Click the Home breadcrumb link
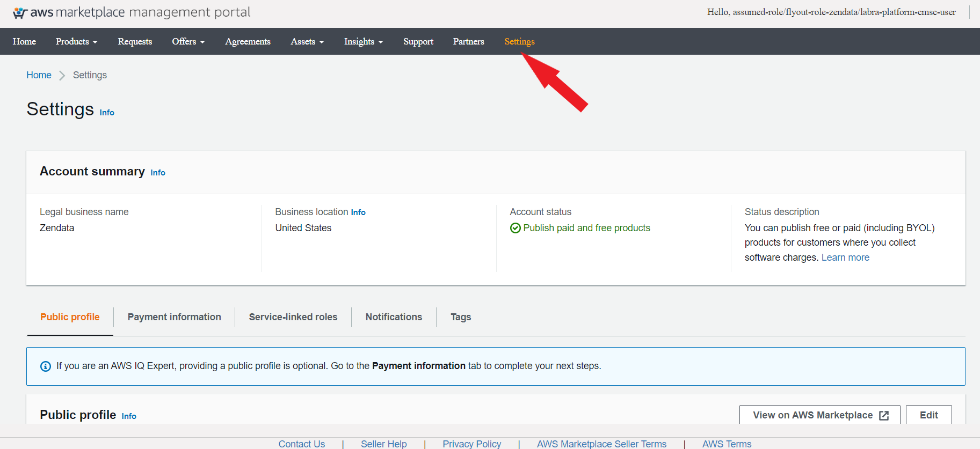 pyautogui.click(x=39, y=75)
